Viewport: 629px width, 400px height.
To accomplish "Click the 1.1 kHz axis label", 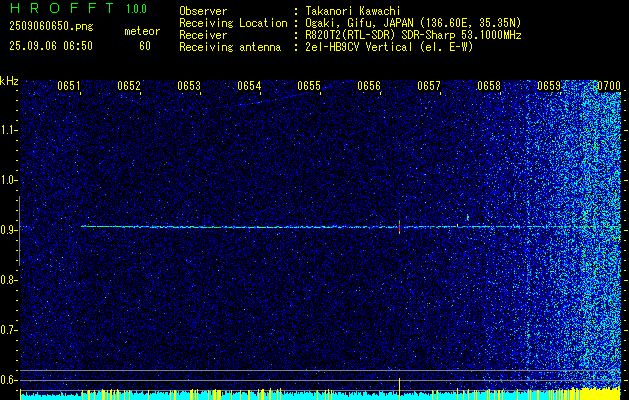I will pyautogui.click(x=8, y=130).
